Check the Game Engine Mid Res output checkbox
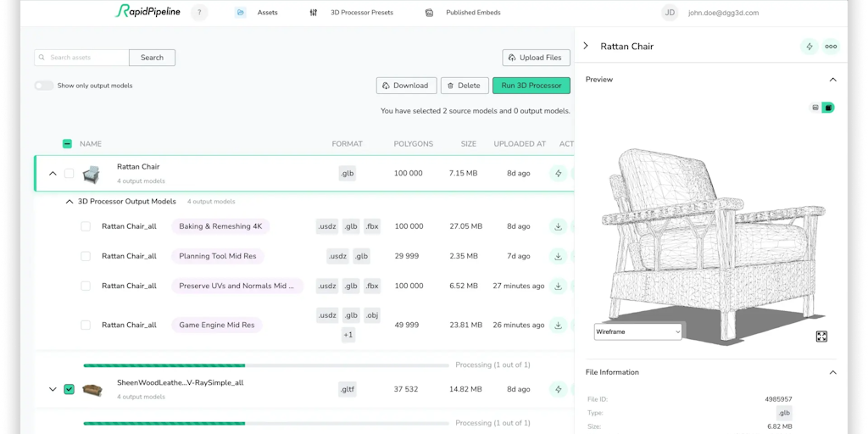This screenshot has width=868, height=434. pos(86,325)
